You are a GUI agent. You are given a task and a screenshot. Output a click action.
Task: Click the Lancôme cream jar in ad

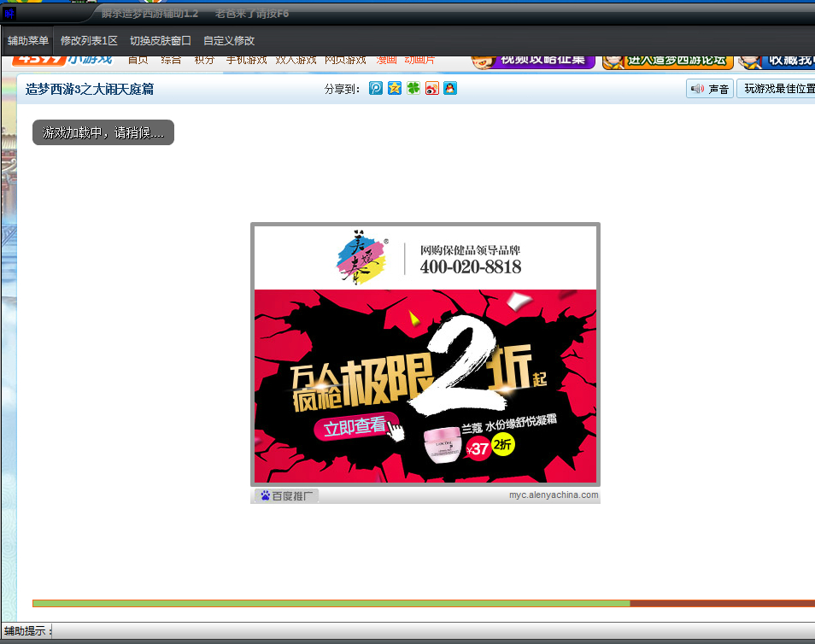[x=442, y=444]
